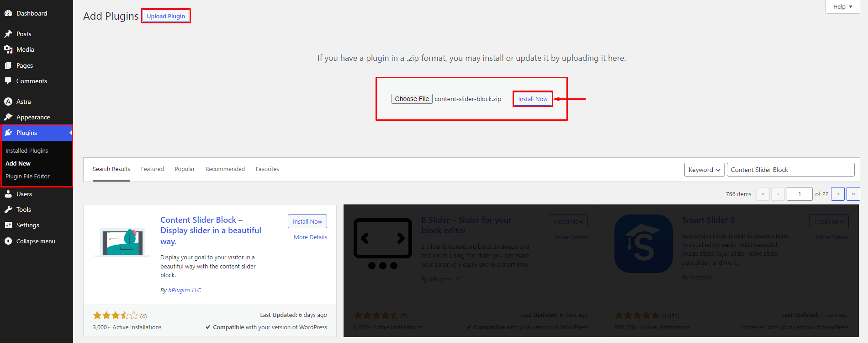Click Install Now beside the zip file

coord(533,99)
